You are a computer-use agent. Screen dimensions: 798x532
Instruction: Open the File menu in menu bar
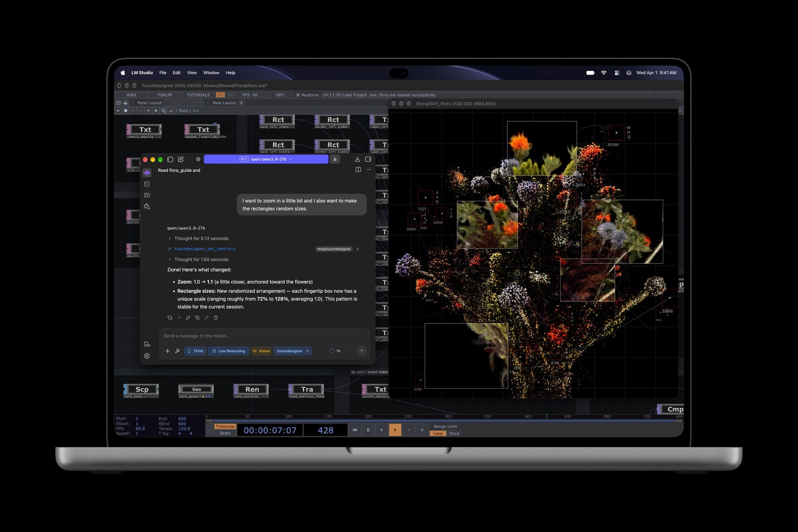[x=163, y=73]
